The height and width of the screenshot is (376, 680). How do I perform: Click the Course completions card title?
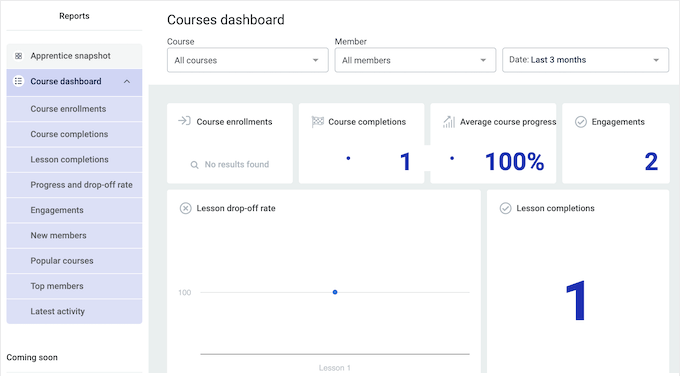coord(367,122)
